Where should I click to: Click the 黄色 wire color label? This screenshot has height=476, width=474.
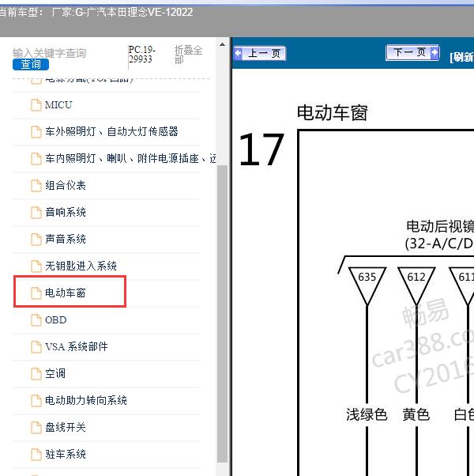point(416,414)
